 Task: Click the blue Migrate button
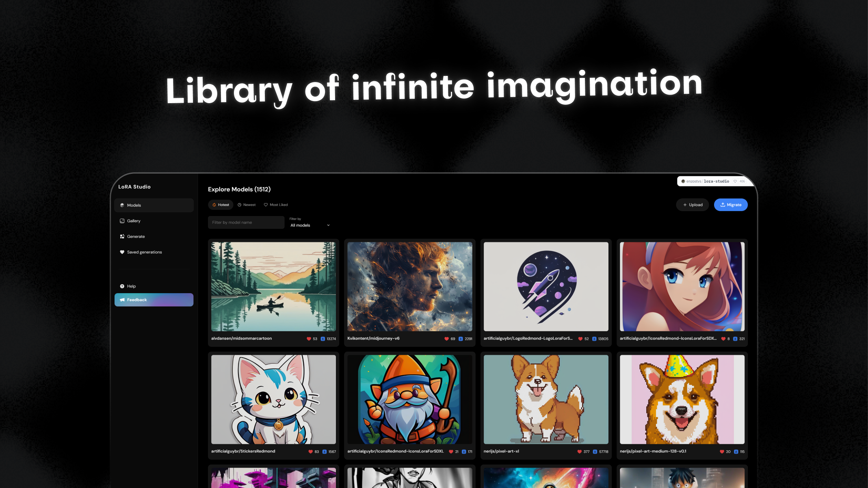pos(731,205)
